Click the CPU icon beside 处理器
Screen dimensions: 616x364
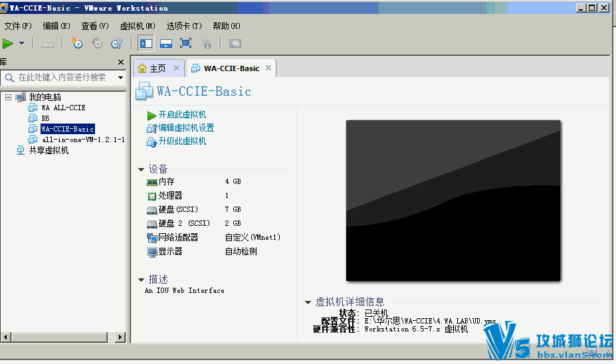coord(152,196)
